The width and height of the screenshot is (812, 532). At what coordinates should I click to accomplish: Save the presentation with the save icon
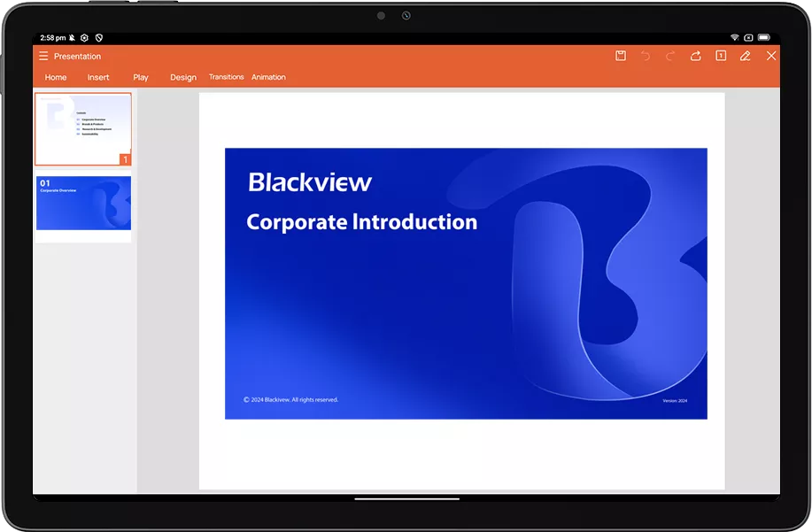(x=621, y=56)
